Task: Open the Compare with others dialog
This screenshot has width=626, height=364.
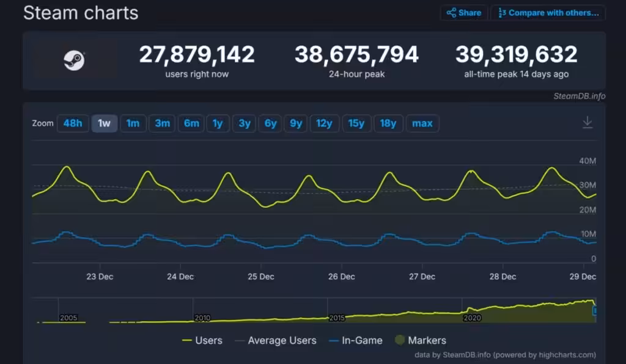Action: point(547,12)
